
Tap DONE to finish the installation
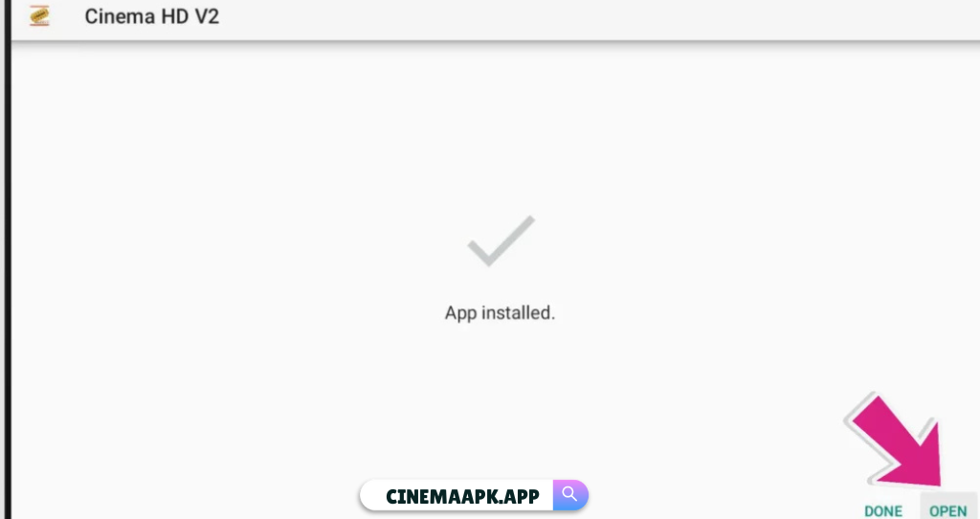(x=883, y=510)
